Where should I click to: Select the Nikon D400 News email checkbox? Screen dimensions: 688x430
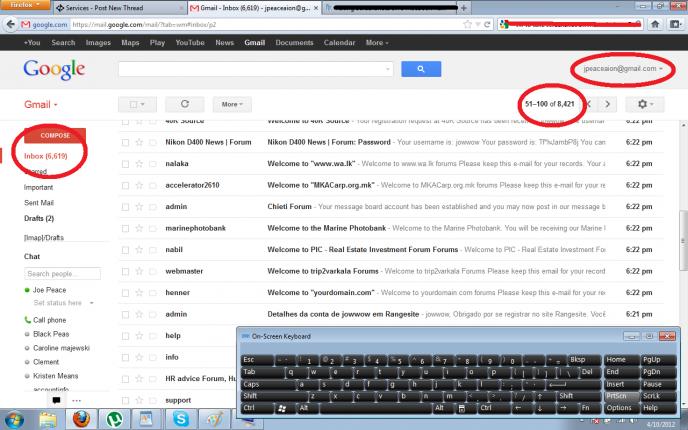point(125,143)
